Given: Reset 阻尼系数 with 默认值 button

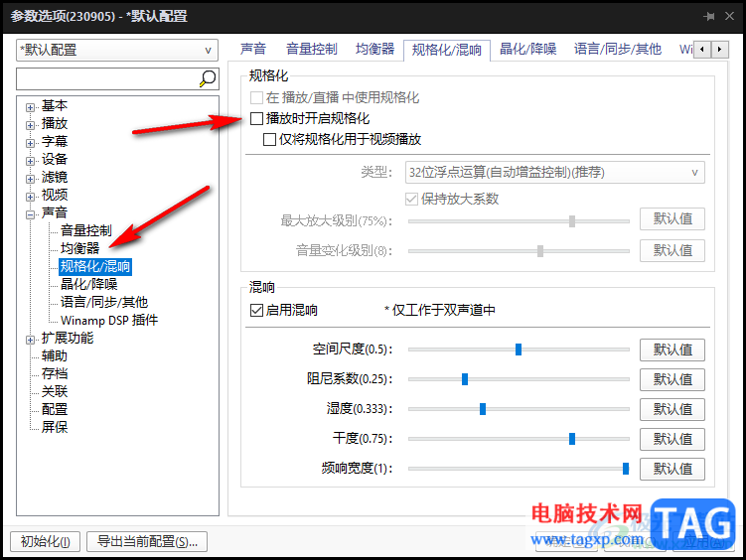Looking at the screenshot, I should point(672,379).
